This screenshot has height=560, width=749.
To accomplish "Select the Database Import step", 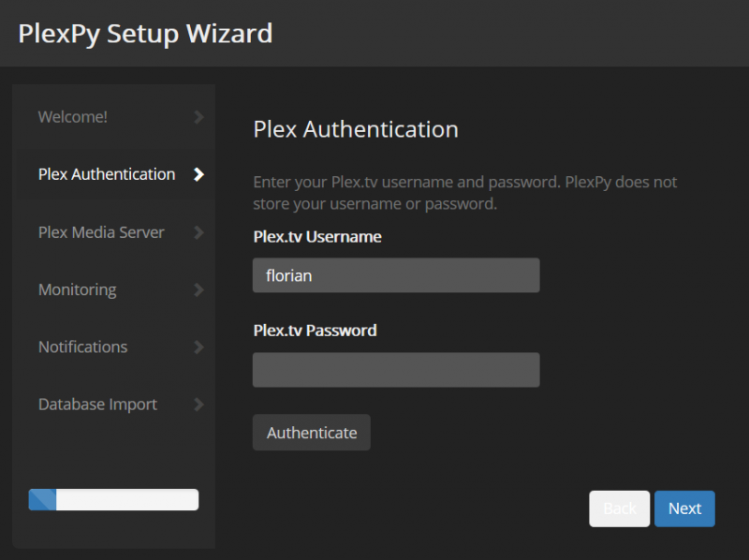I will (97, 405).
